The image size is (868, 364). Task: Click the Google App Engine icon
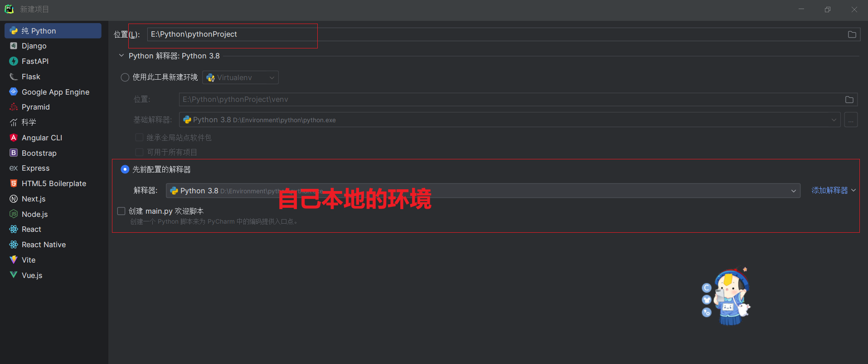[x=14, y=91]
